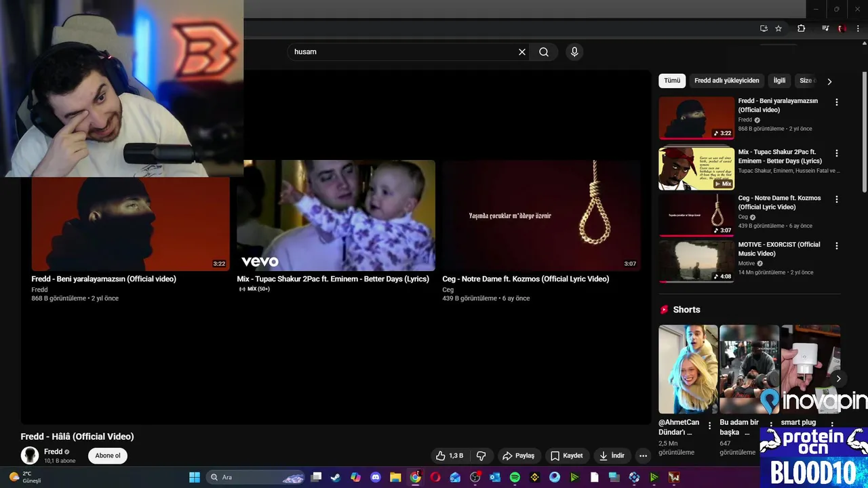Click the Windows taskbar Ara search box

pos(254,477)
